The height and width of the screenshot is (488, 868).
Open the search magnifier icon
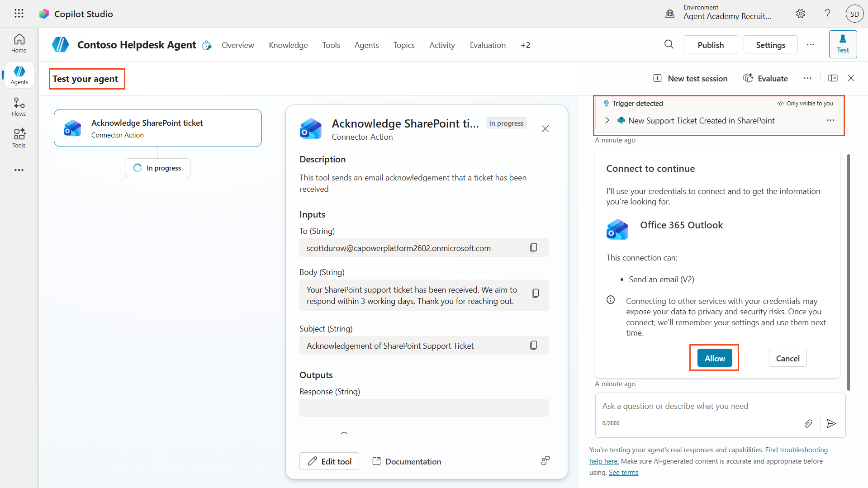pos(669,44)
